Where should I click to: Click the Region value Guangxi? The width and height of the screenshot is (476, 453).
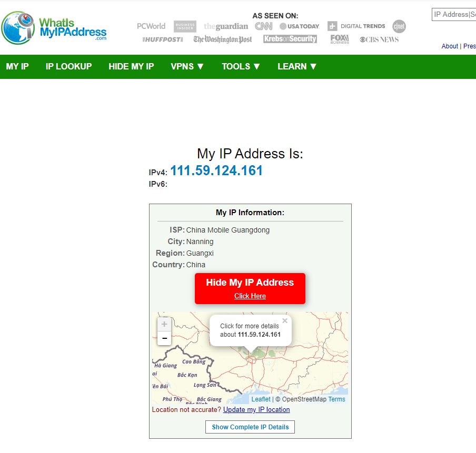(x=200, y=253)
